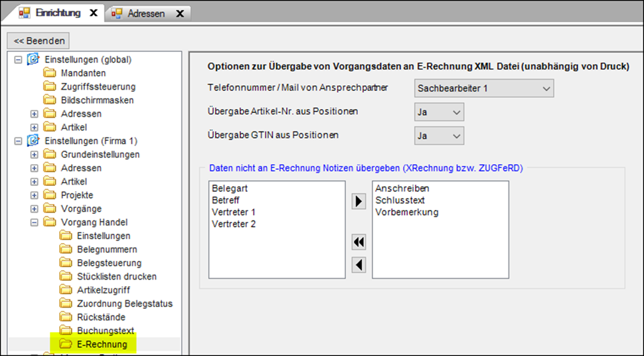Click the move-right single arrow button
Viewport: 644px width, 356px height.
pyautogui.click(x=359, y=201)
